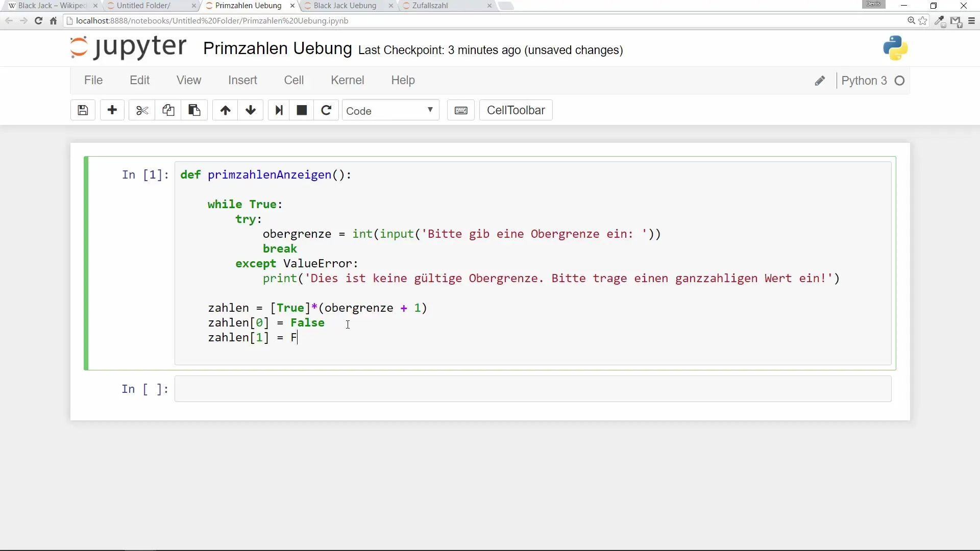Open the Help menu
This screenshot has width=980, height=551.
[403, 80]
